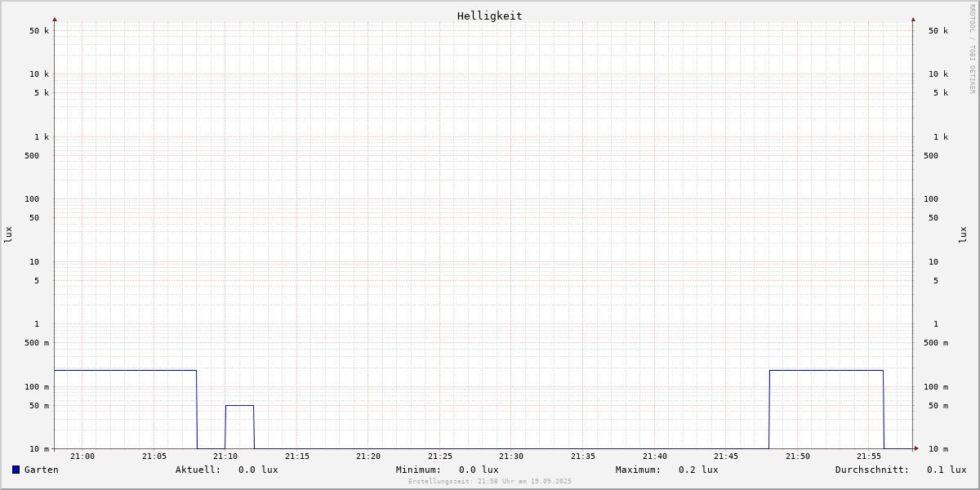Click the 21:35 time axis label
Image resolution: width=980 pixels, height=490 pixels.
(583, 457)
